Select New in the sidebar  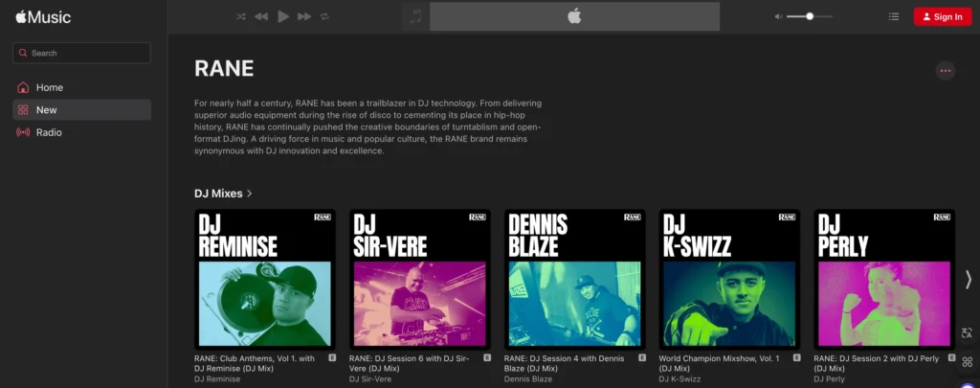(82, 110)
